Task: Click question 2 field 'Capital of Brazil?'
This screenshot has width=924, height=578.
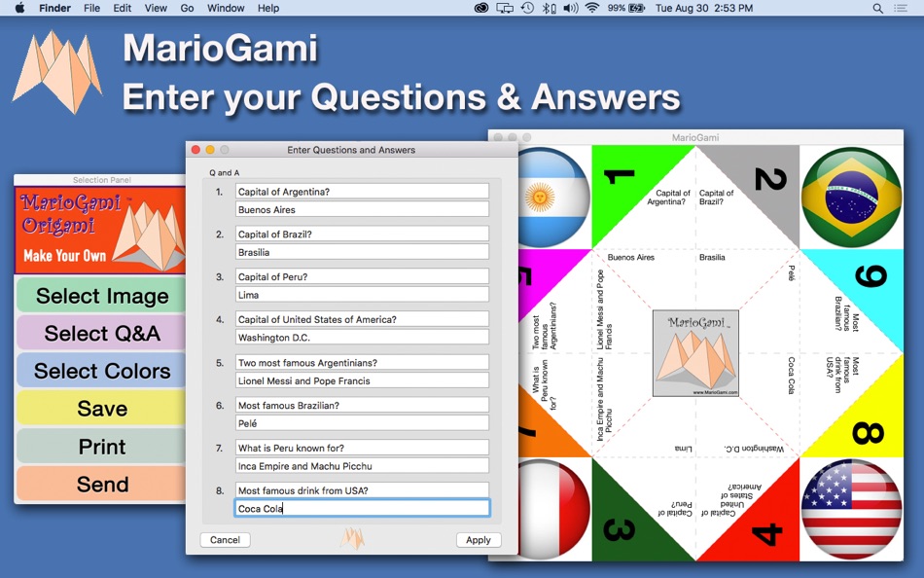Action: point(362,234)
